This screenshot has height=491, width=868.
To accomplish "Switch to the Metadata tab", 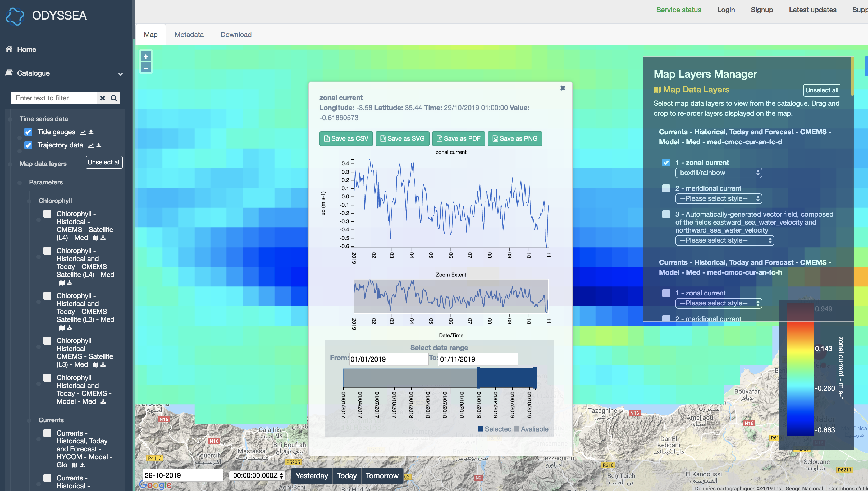I will tap(189, 34).
